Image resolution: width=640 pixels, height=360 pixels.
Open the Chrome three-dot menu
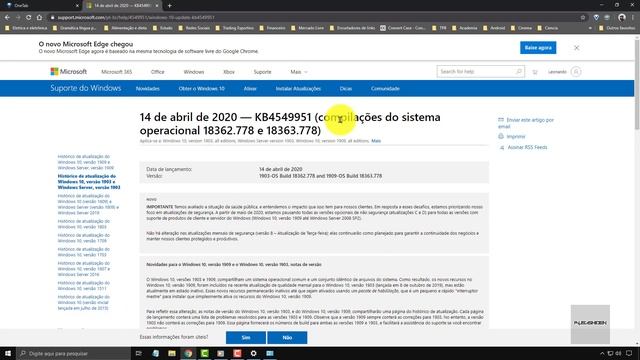[633, 18]
